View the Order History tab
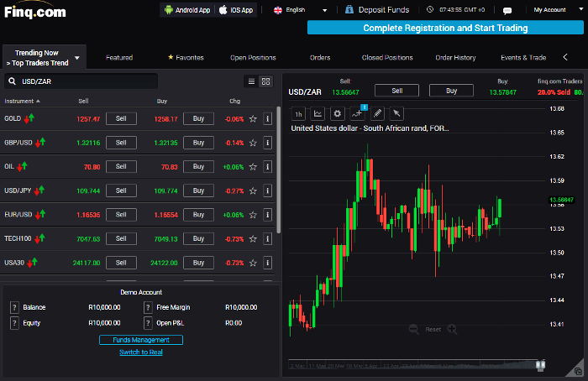 (455, 58)
